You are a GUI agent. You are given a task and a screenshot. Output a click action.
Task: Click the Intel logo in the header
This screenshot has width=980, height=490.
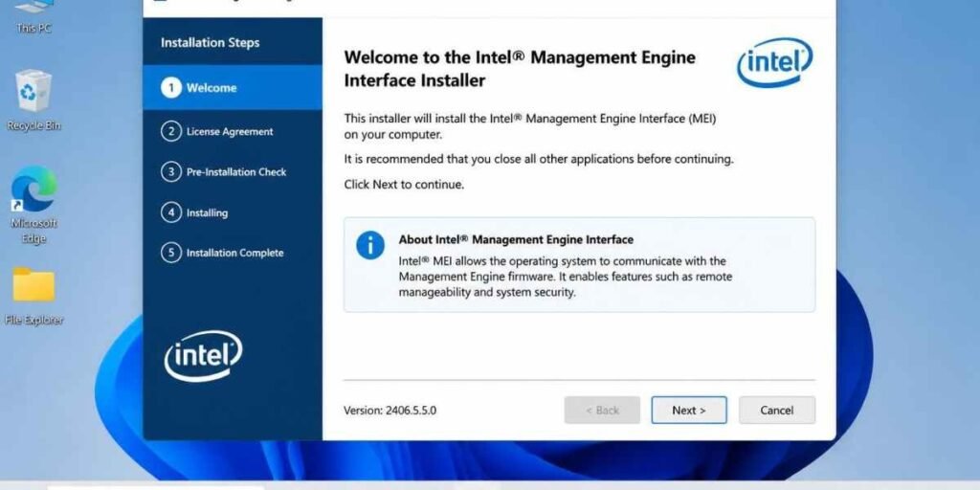(775, 62)
